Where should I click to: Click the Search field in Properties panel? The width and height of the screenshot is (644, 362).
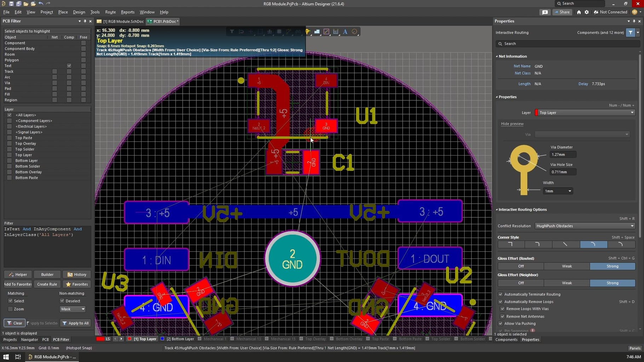(x=566, y=43)
